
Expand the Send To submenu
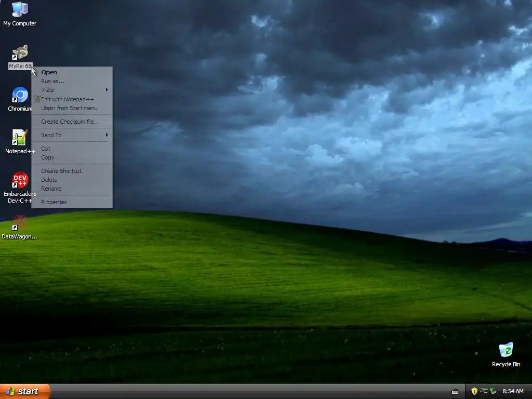click(x=72, y=135)
